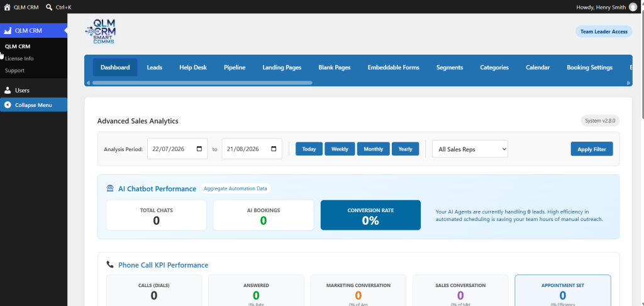The width and height of the screenshot is (644, 306).
Task: Click the QLM CRM Smart Comms logo
Action: pos(101,32)
